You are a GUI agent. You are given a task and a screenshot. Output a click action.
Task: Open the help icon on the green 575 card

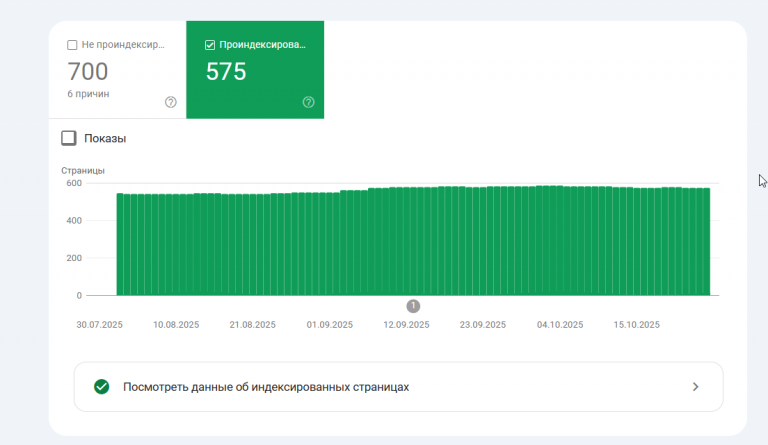[308, 102]
